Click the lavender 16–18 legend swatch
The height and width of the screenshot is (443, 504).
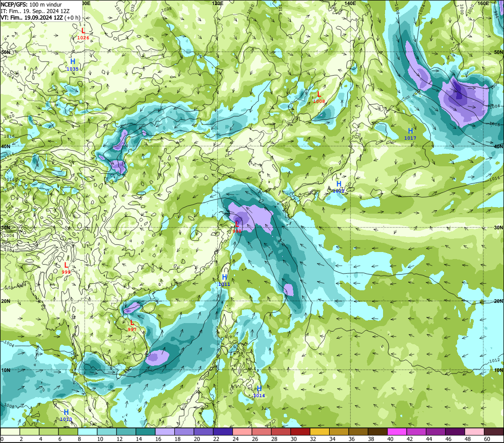click(x=165, y=431)
